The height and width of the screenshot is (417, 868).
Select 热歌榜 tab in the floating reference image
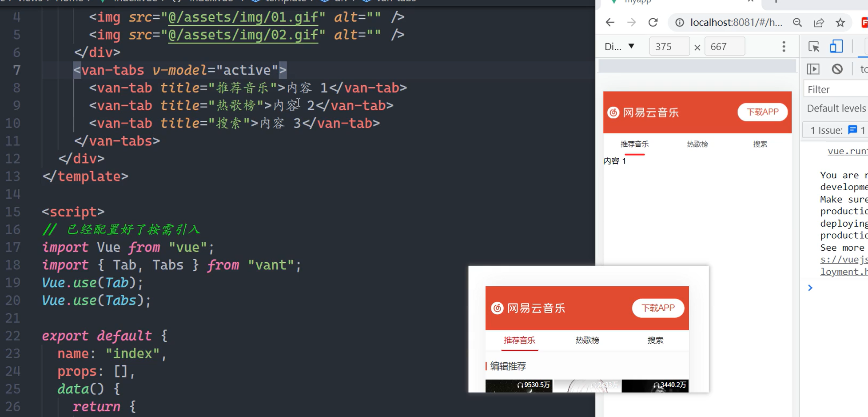(587, 341)
